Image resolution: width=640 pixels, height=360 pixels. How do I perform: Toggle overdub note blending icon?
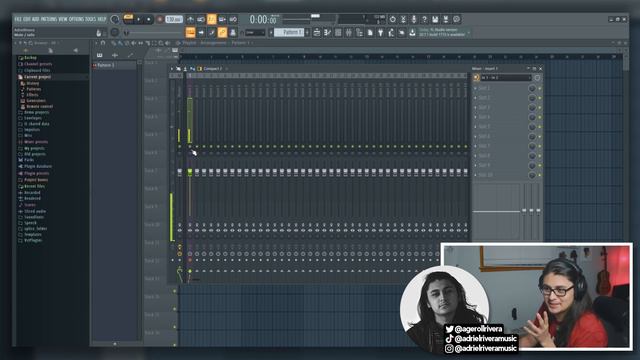coord(222,19)
